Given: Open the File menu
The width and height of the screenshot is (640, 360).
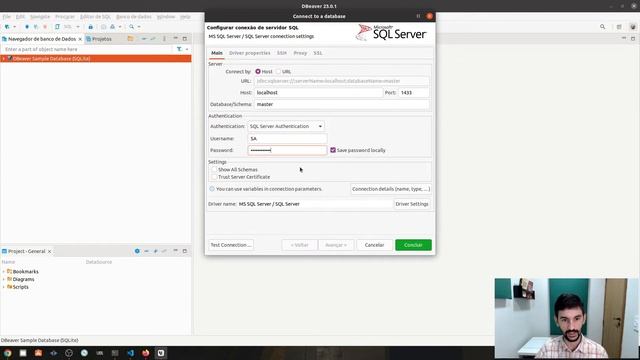Looking at the screenshot, I should click(x=7, y=17).
